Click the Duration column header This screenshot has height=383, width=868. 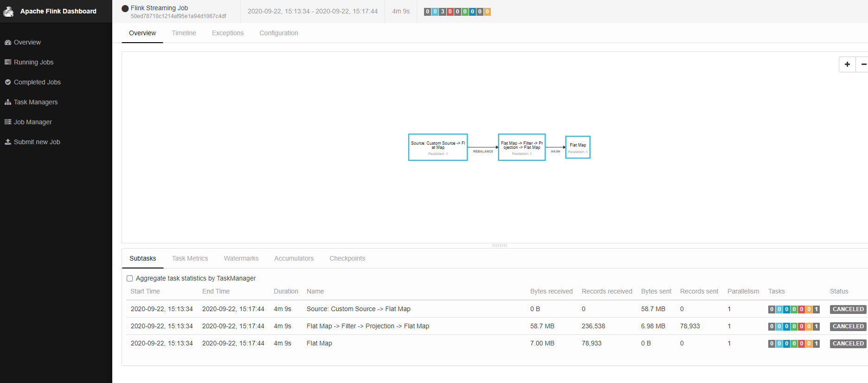(x=286, y=291)
